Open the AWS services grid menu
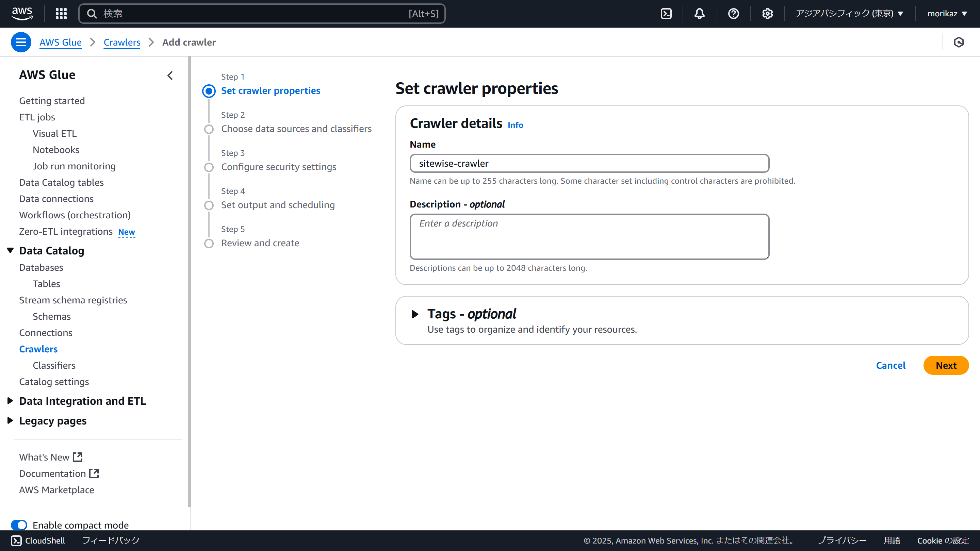Viewport: 980px width, 551px height. (61, 14)
